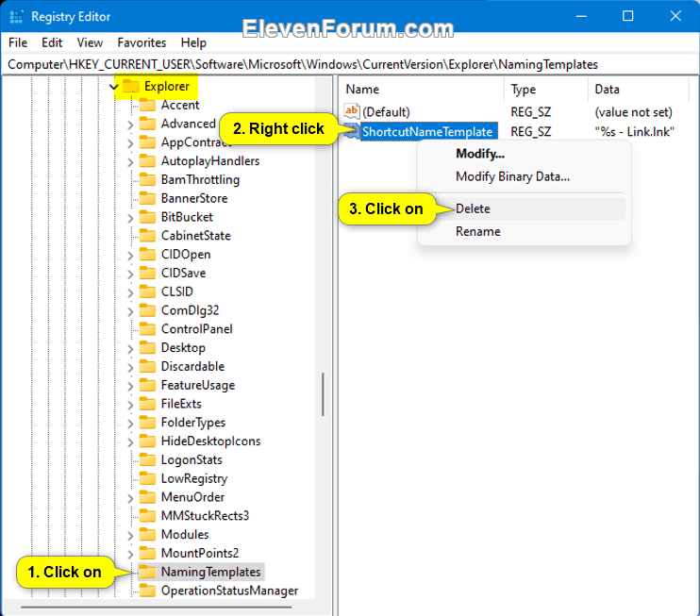This screenshot has width=700, height=616.
Task: Click the Desktop folder icon
Action: coord(147,348)
